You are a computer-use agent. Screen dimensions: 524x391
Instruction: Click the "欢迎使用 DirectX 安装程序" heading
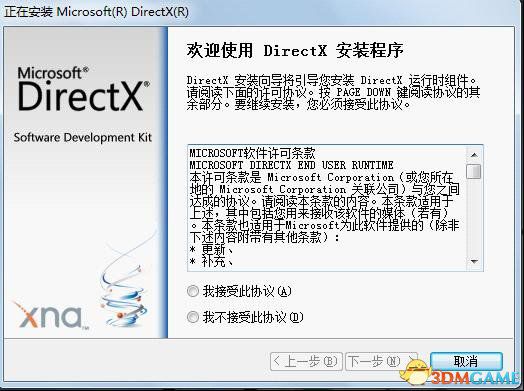(295, 51)
